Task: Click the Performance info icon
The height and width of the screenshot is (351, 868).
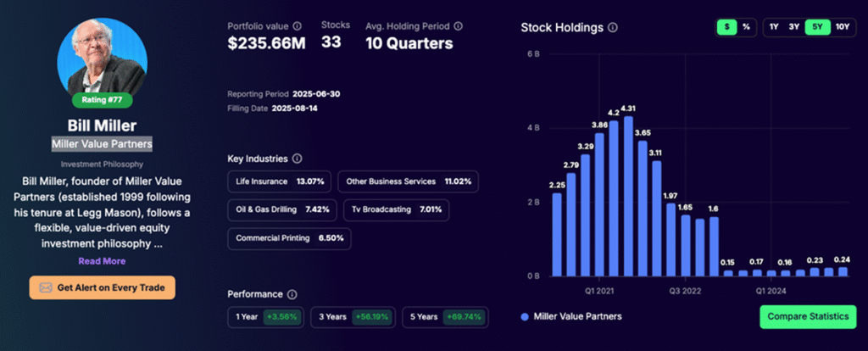Action: click(x=292, y=294)
